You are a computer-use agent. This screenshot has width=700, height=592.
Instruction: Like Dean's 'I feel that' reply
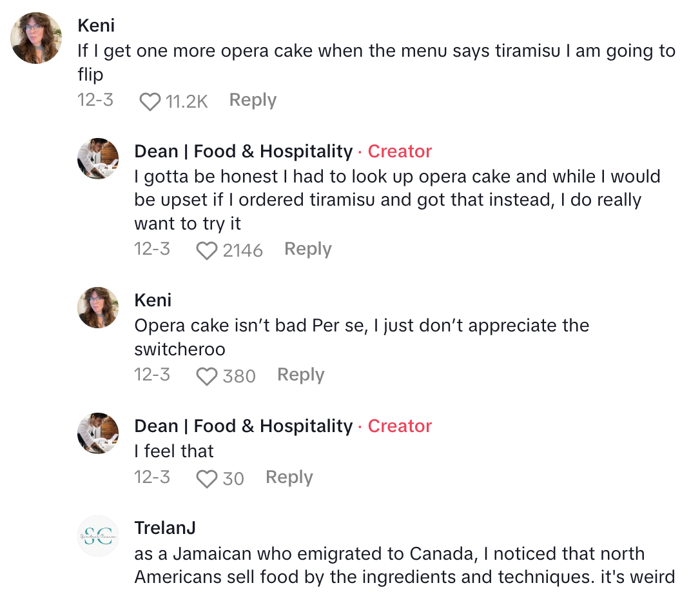207,479
